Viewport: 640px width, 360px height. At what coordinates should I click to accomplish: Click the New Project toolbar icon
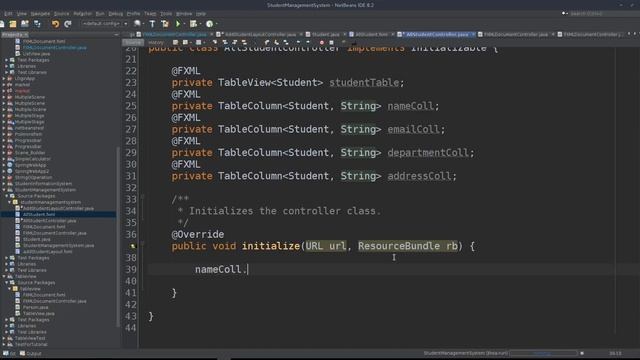click(13, 24)
